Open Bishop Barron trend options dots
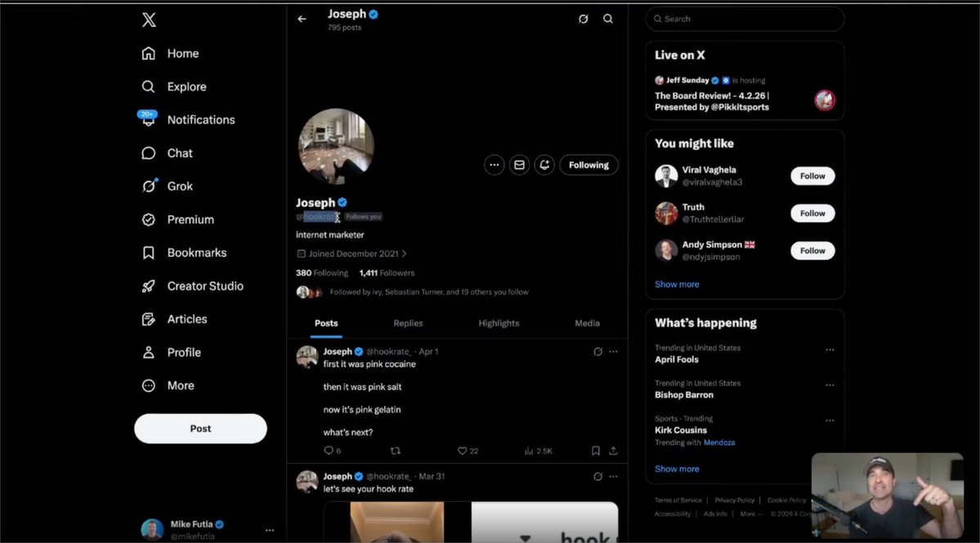The image size is (980, 543). click(x=830, y=385)
